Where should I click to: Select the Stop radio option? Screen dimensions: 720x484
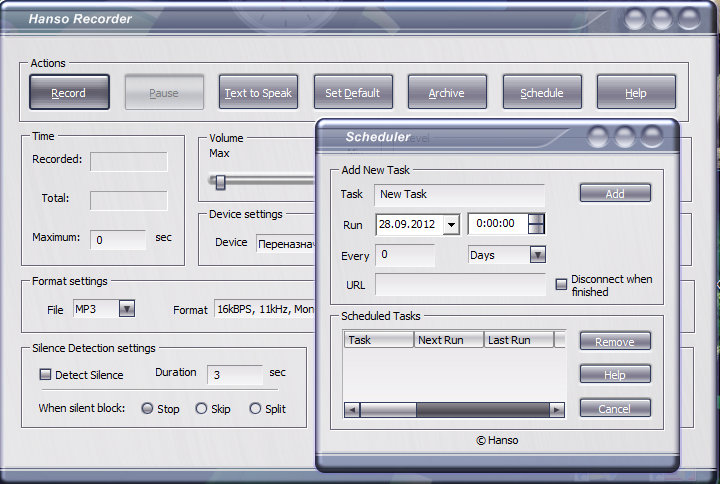147,408
